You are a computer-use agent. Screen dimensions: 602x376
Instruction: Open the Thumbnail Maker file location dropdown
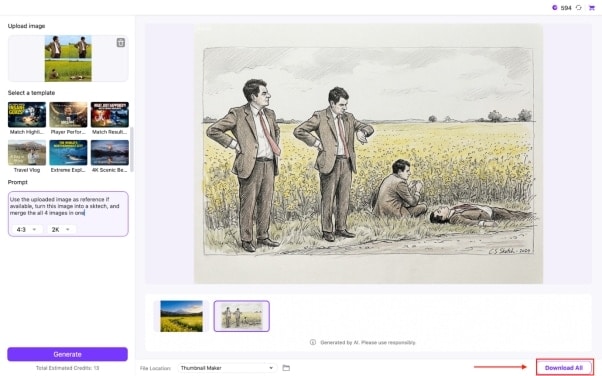click(227, 368)
